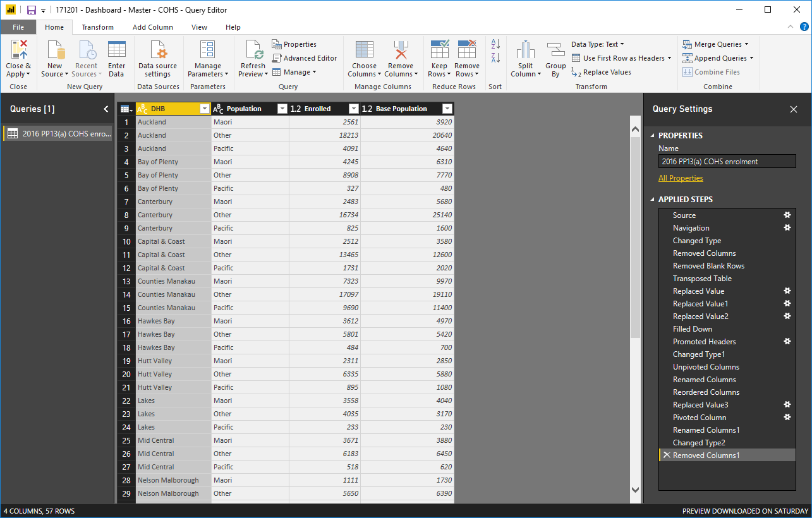Open the gear for the Promoted Headers step
812x518 pixels.
[787, 341]
